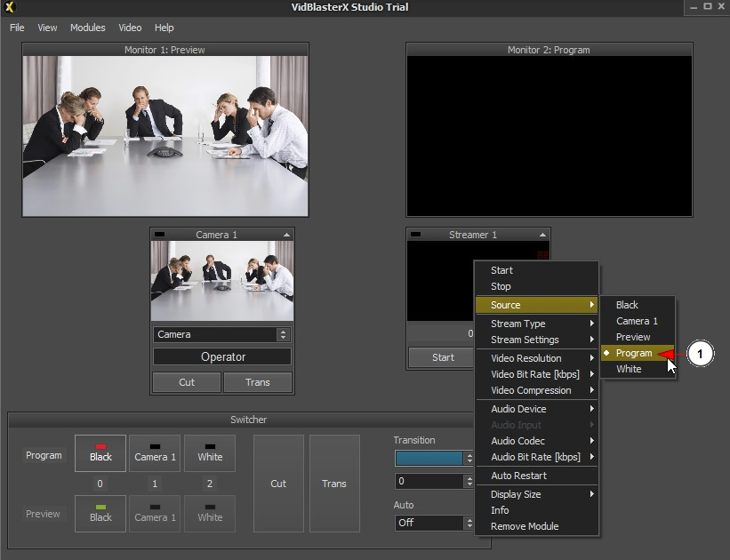The height and width of the screenshot is (560, 730).
Task: Select Program as the stream source
Action: [638, 353]
